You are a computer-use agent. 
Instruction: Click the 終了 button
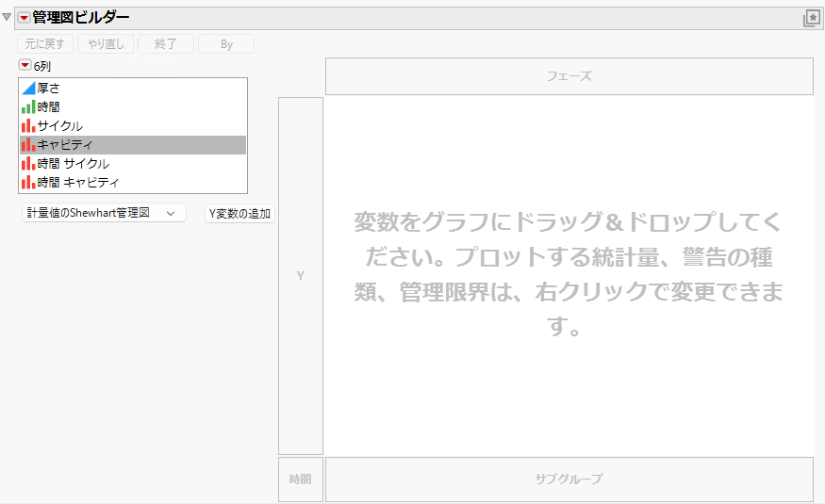(x=166, y=44)
